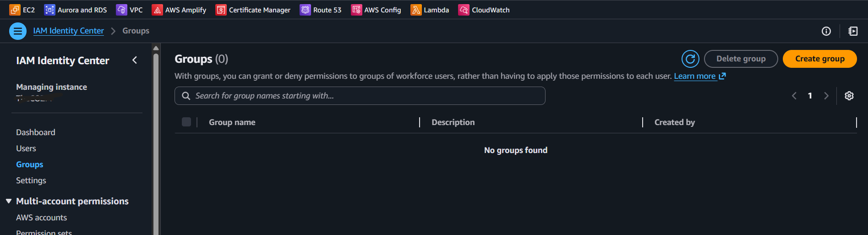
Task: Select page 1 in pagination
Action: 810,96
